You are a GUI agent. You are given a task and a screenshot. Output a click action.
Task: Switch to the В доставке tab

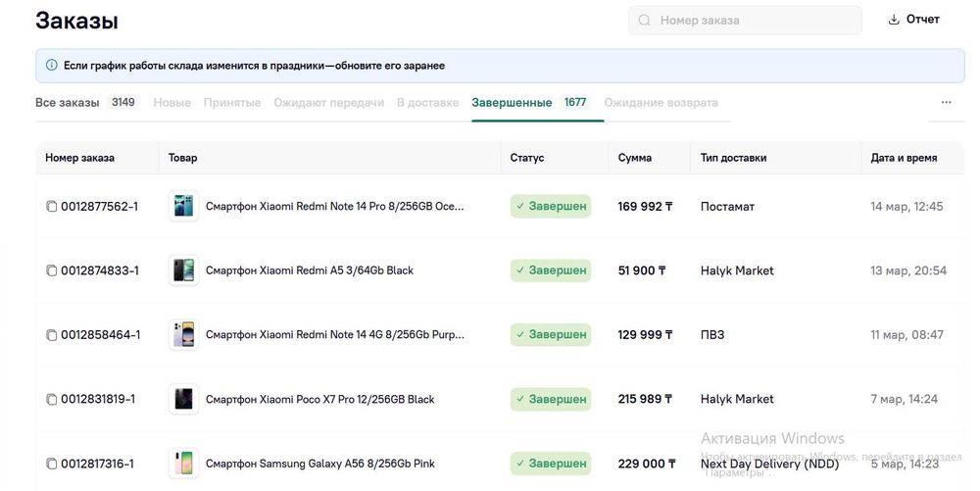(x=427, y=103)
